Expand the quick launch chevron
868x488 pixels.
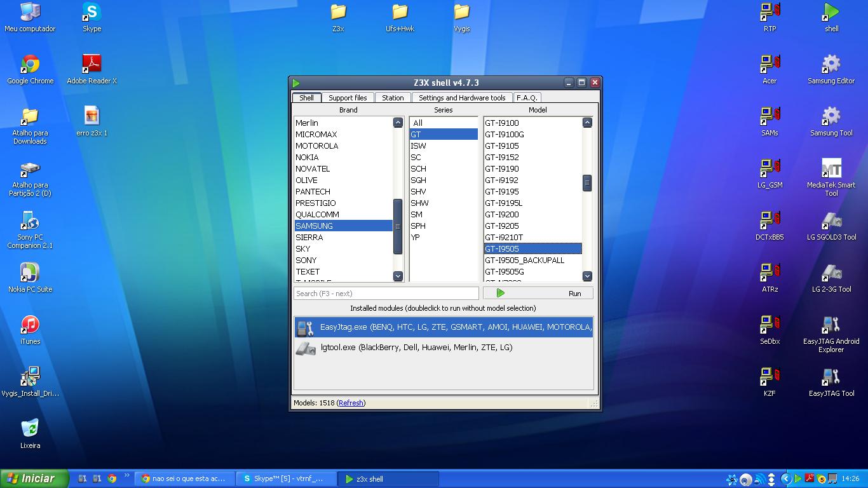pos(127,475)
